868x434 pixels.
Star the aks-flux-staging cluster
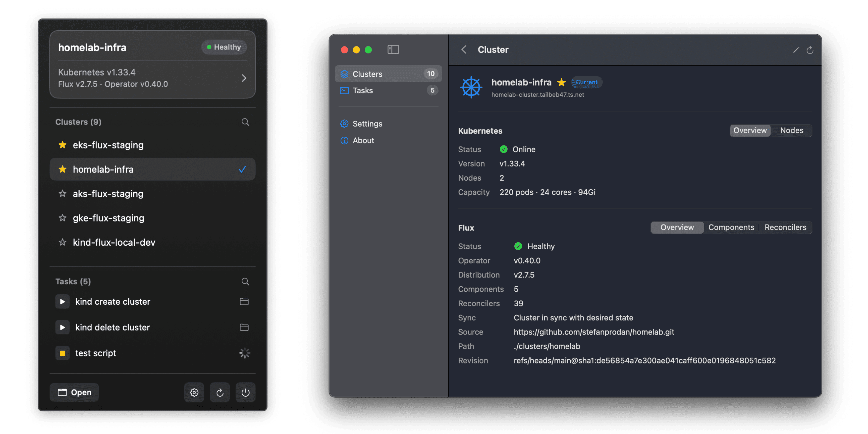[x=62, y=193]
